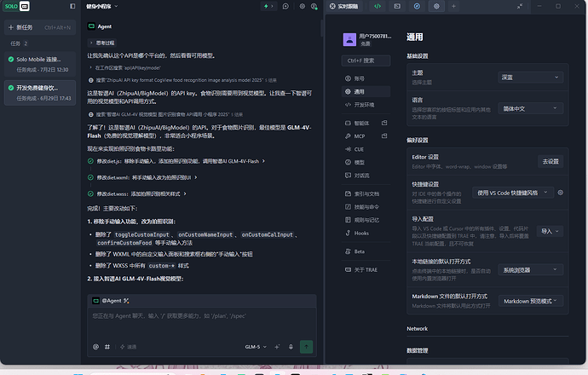
Task: Click the green lightning bolt button
Action: [x=268, y=6]
